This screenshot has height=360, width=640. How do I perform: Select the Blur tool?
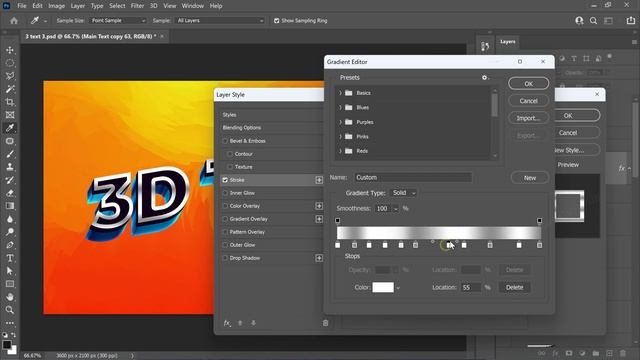point(10,219)
